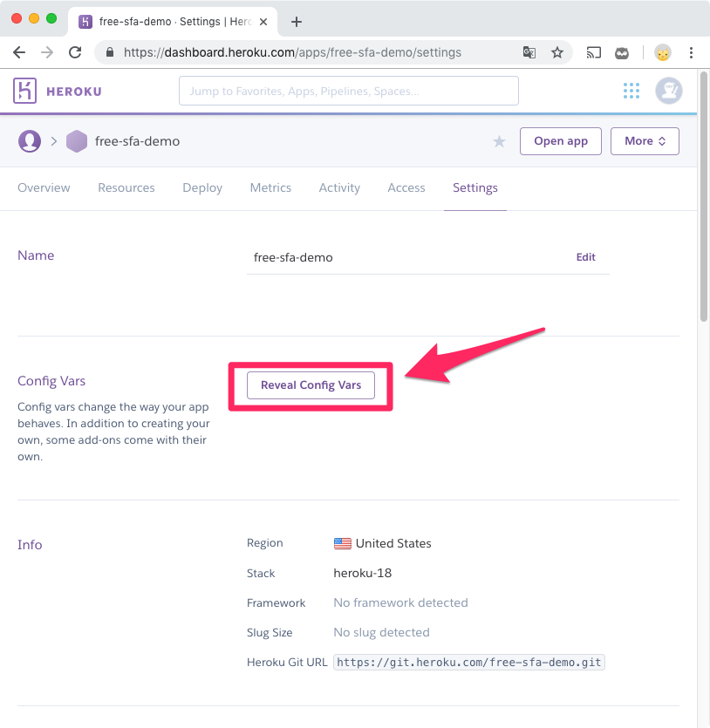Focus the Jump to Favorites search field
Viewport: 710px width, 728px height.
(x=348, y=91)
